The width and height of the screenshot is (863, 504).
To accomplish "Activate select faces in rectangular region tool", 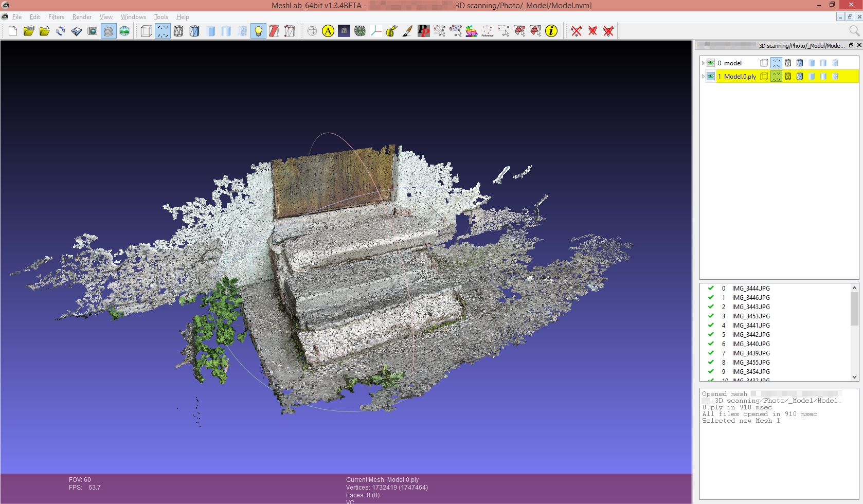I will 519,31.
